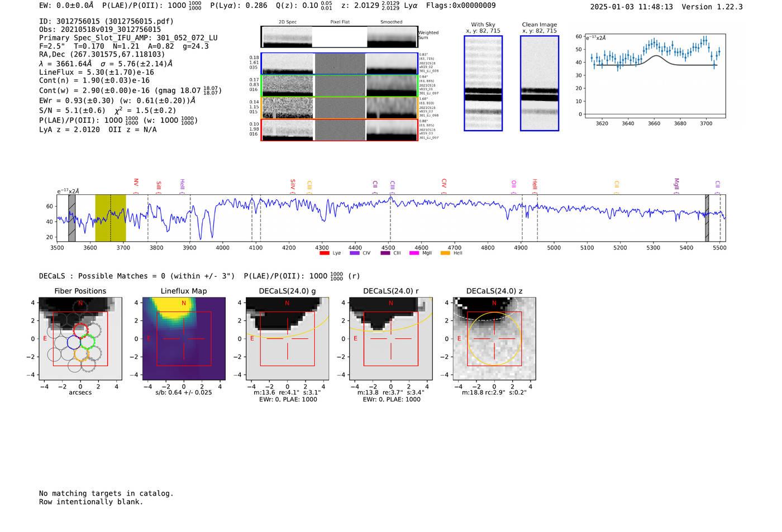Click the emission-line Gaussian fit plot

(655, 75)
